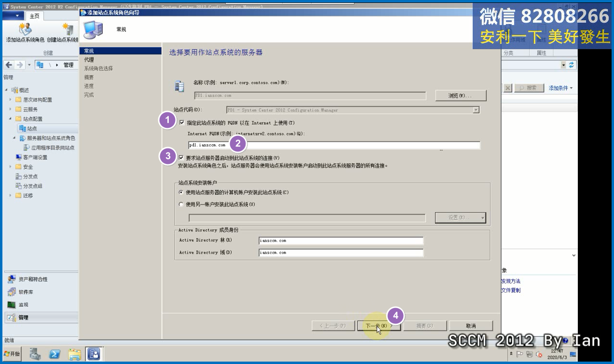Open File Explorer from taskbar
The height and width of the screenshot is (364, 614).
(x=74, y=354)
